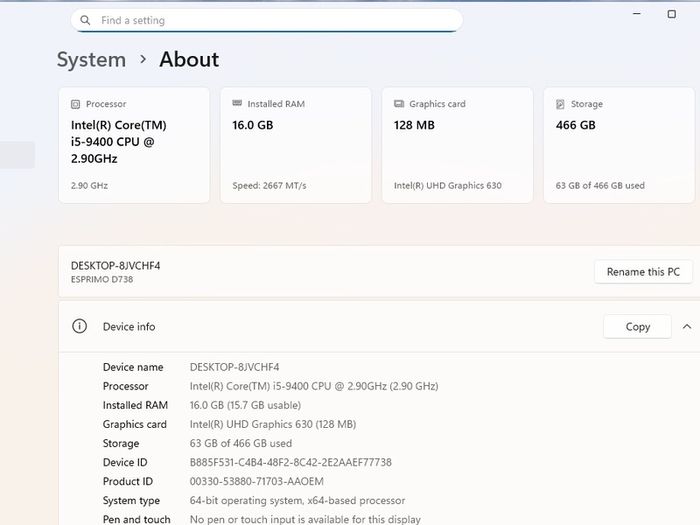Select the Speed: 2667 MT/s text
Screen dimensions: 700x525
(x=269, y=186)
